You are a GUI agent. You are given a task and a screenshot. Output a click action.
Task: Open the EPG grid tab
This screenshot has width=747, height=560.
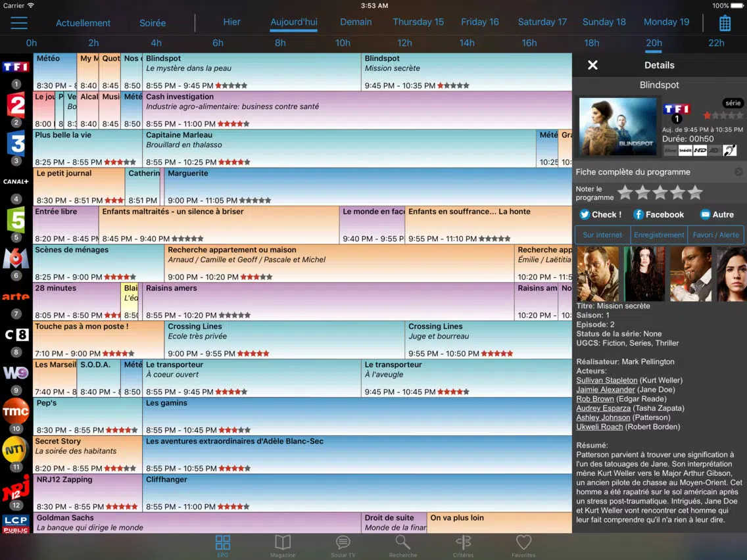pyautogui.click(x=222, y=546)
